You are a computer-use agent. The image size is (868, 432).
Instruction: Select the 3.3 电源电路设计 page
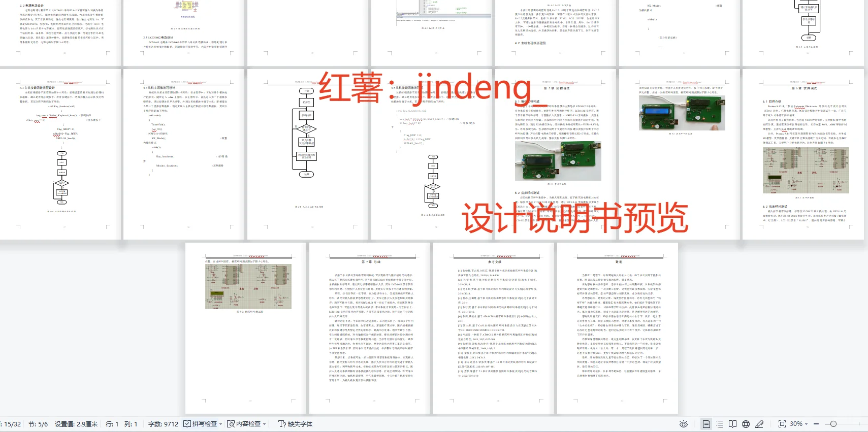pyautogui.click(x=60, y=33)
